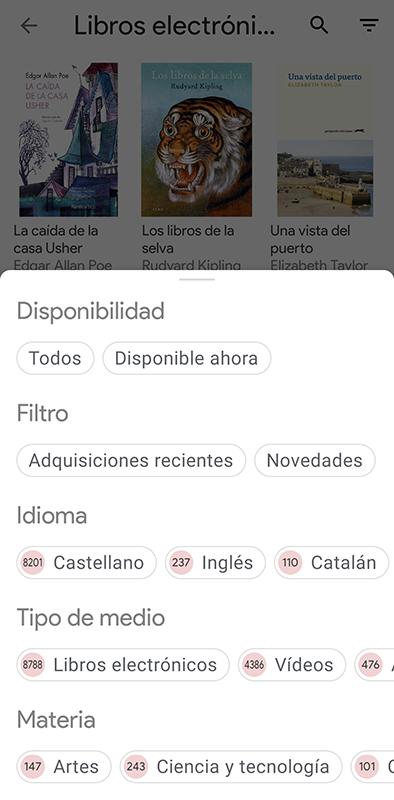
Task: Tap the 243 Ciencia y tecnología badge
Action: (x=136, y=767)
